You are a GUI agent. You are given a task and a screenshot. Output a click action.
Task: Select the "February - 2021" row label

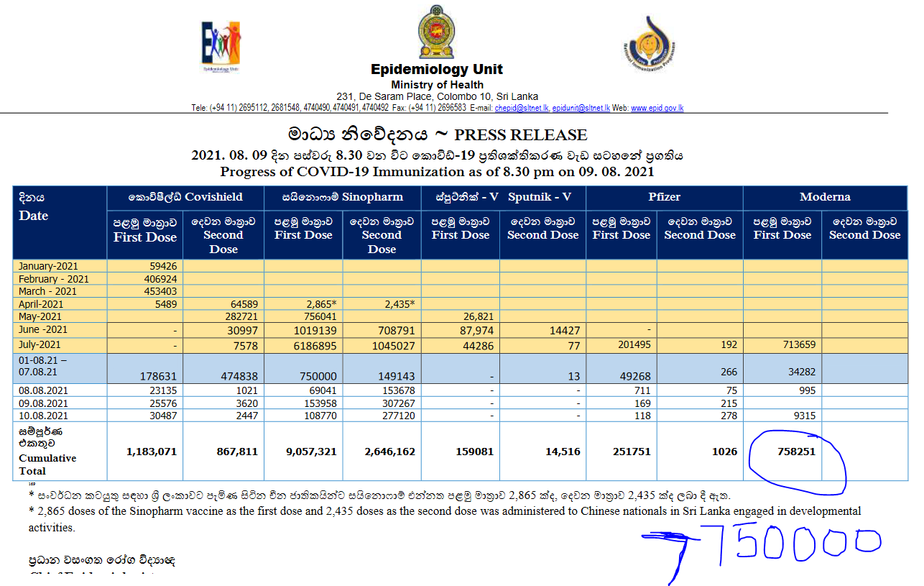click(54, 279)
